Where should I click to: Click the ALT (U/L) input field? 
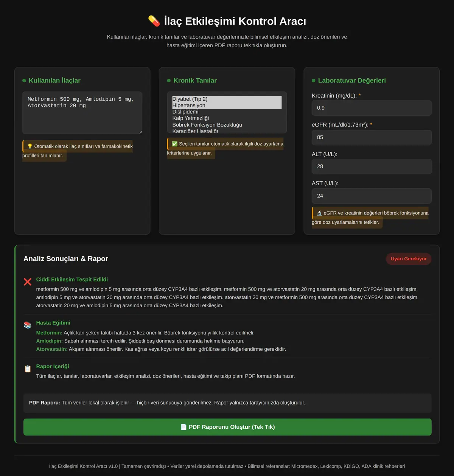click(372, 166)
